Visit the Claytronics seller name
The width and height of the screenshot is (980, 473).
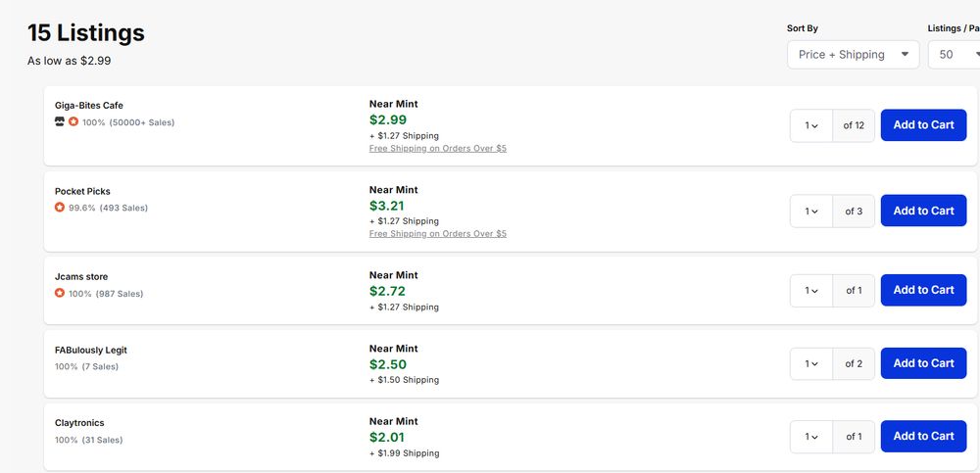click(79, 423)
